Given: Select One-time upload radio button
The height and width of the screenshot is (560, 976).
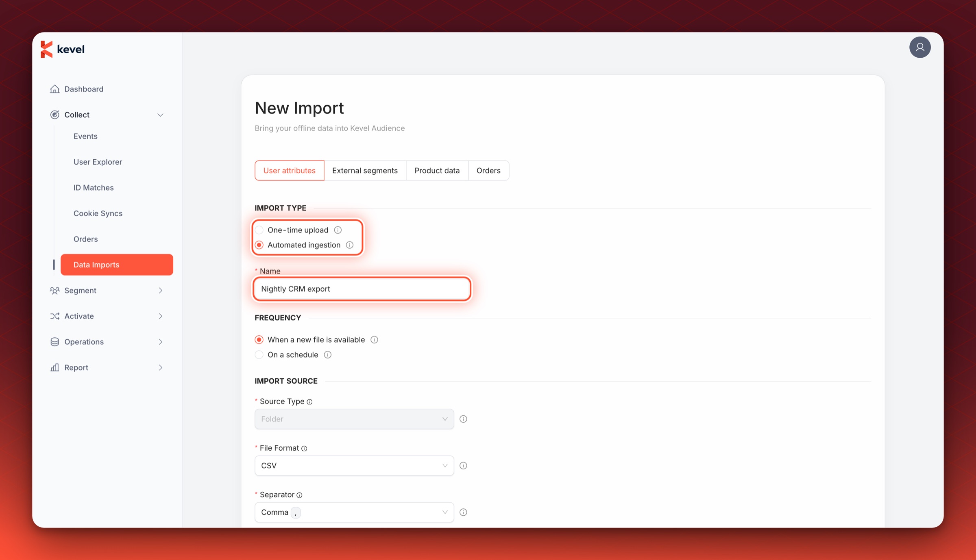Looking at the screenshot, I should (x=259, y=230).
